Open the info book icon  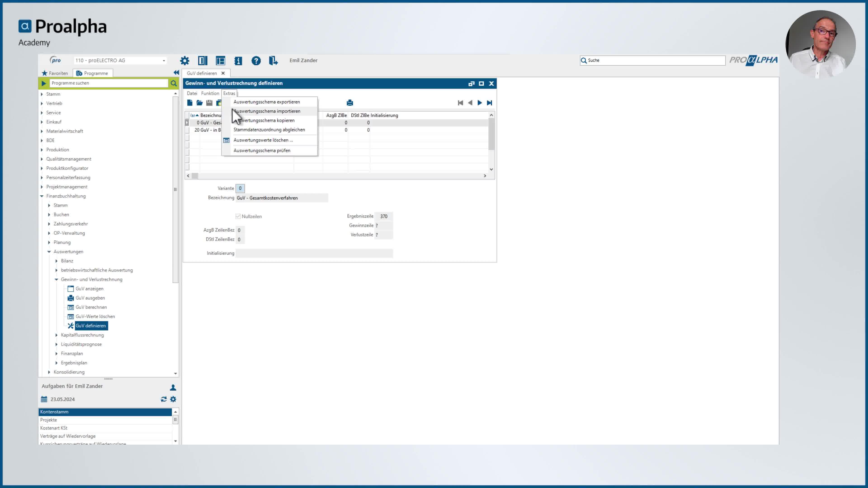point(238,61)
